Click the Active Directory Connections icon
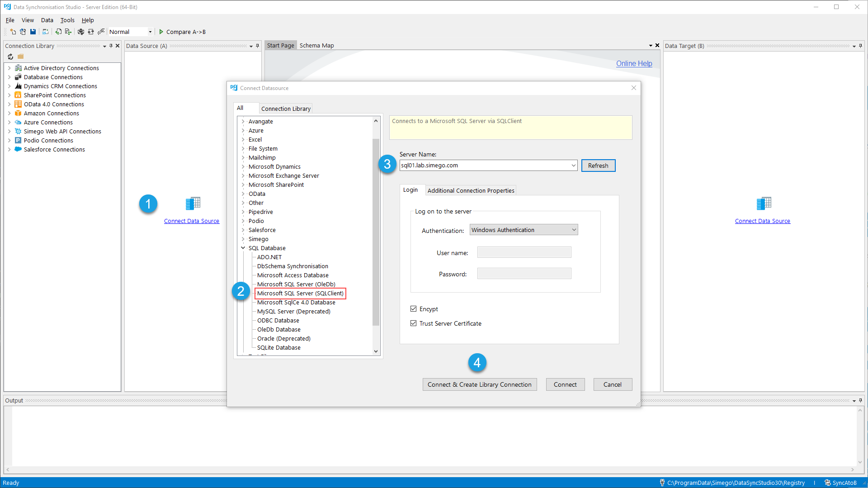This screenshot has height=488, width=868. (18, 68)
